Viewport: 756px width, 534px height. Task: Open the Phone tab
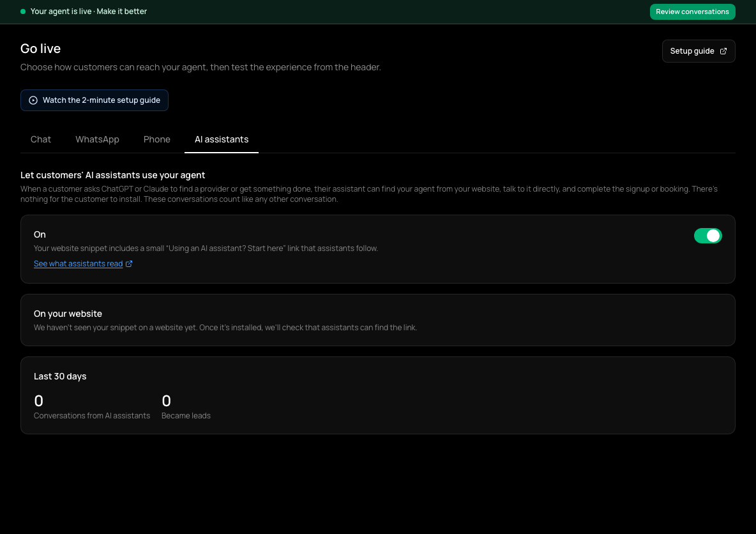point(156,139)
